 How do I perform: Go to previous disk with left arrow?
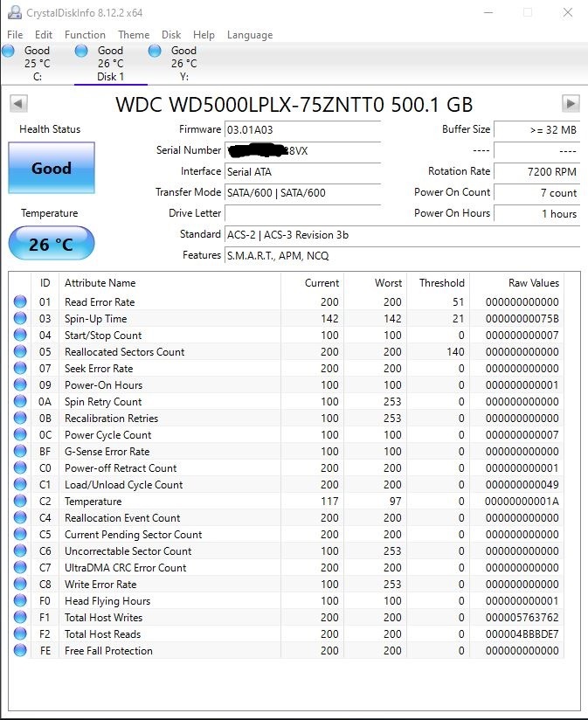coord(17,104)
